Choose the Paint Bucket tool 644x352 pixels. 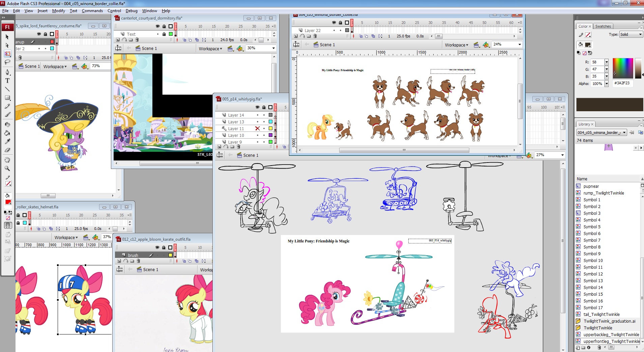point(7,133)
